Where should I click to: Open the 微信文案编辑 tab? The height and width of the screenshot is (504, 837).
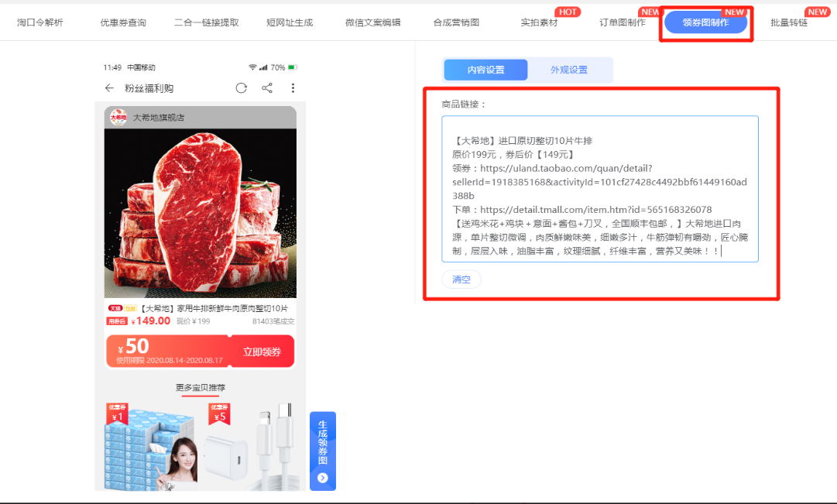(x=372, y=22)
